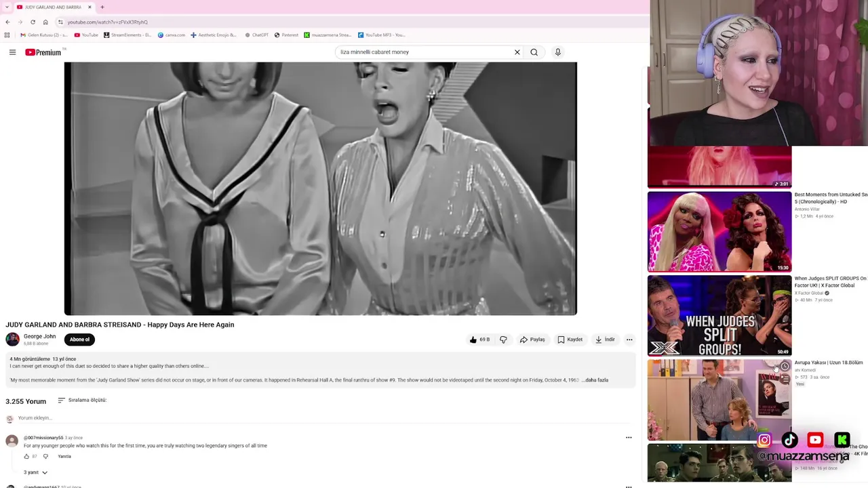The height and width of the screenshot is (488, 868).
Task: Add Avrupa Yakası to Watch Later clock icon
Action: [785, 367]
